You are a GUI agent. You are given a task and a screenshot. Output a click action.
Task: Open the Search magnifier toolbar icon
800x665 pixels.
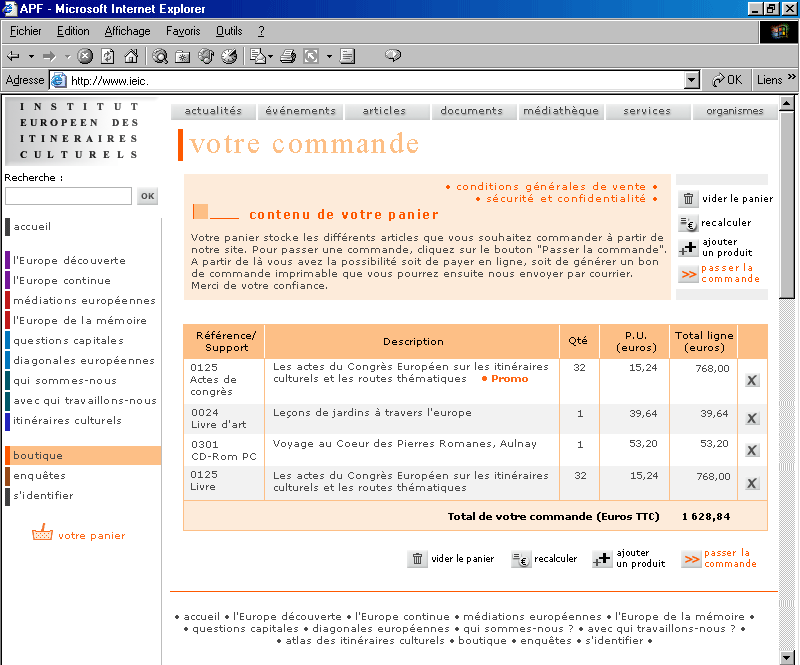160,56
